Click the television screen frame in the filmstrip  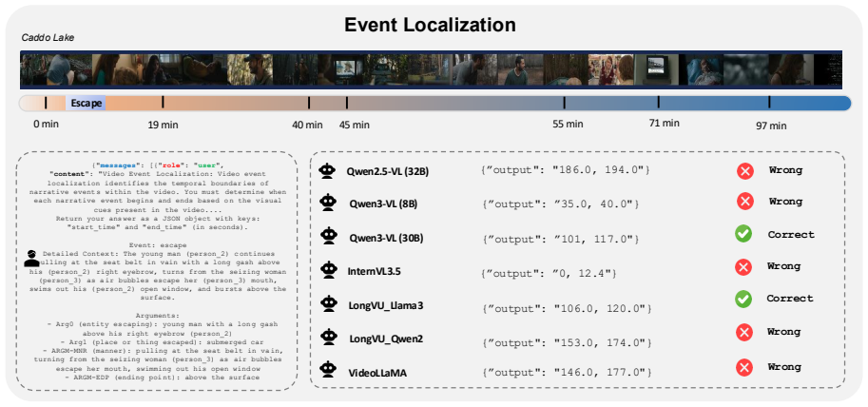point(656,69)
